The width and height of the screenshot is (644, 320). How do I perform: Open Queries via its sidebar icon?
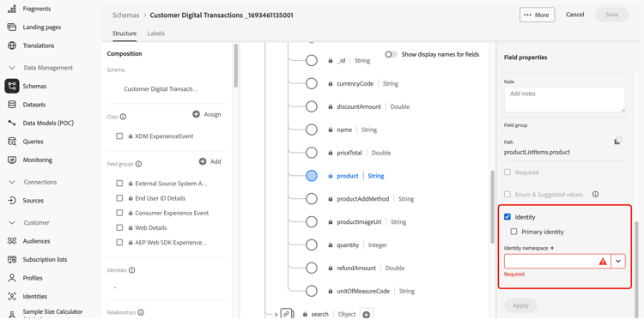click(12, 142)
